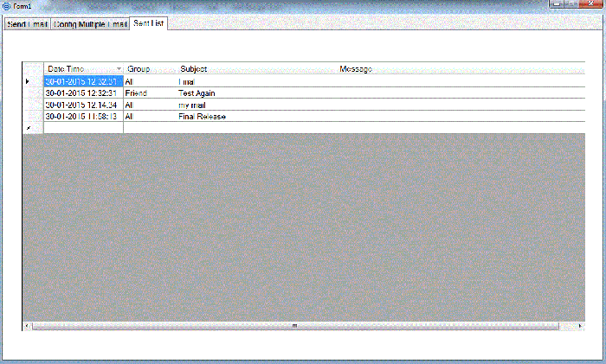
Task: Click the All group cell in the Final Release row
Action: pos(151,116)
